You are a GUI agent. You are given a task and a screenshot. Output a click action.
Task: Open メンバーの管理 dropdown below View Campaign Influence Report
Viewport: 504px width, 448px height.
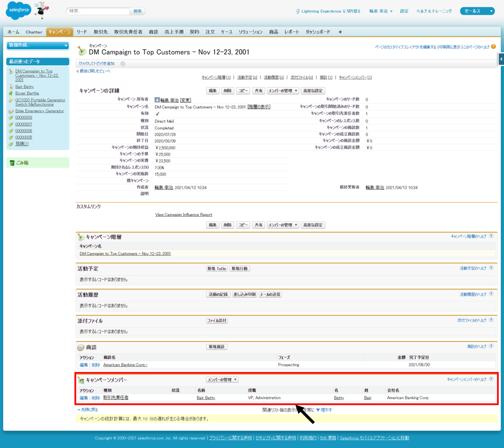coord(283,225)
